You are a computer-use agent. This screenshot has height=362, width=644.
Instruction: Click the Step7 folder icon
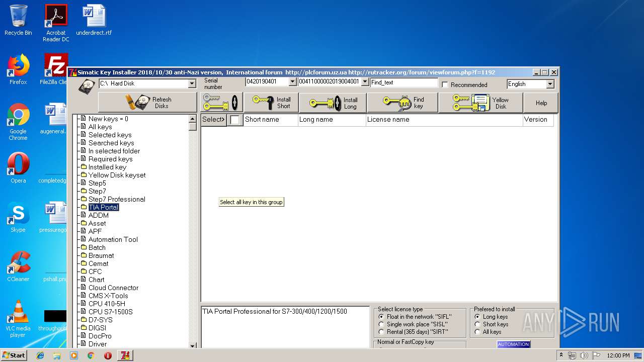pyautogui.click(x=84, y=191)
